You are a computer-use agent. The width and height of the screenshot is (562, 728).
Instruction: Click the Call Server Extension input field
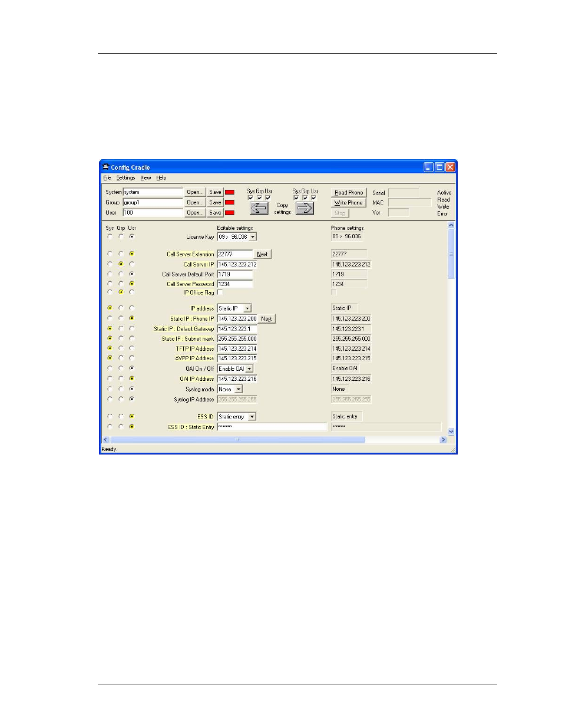(235, 254)
